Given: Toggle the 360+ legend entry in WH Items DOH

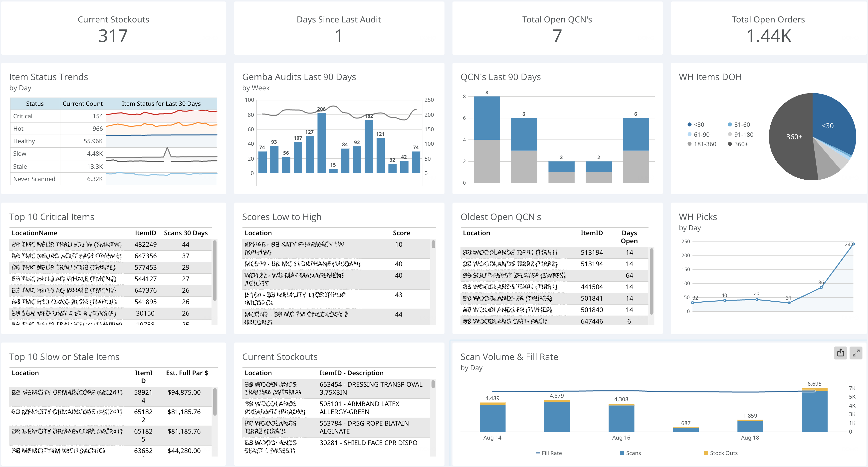Looking at the screenshot, I should click(x=738, y=144).
